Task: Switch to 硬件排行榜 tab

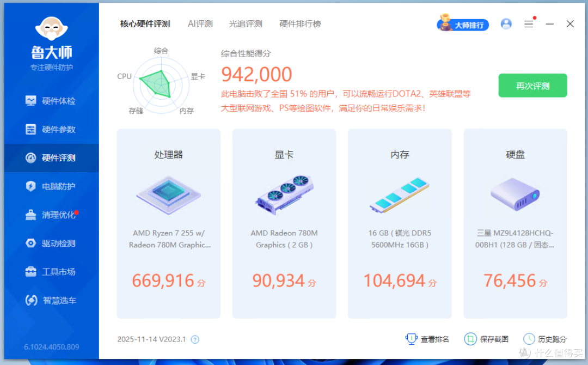Action: tap(300, 24)
